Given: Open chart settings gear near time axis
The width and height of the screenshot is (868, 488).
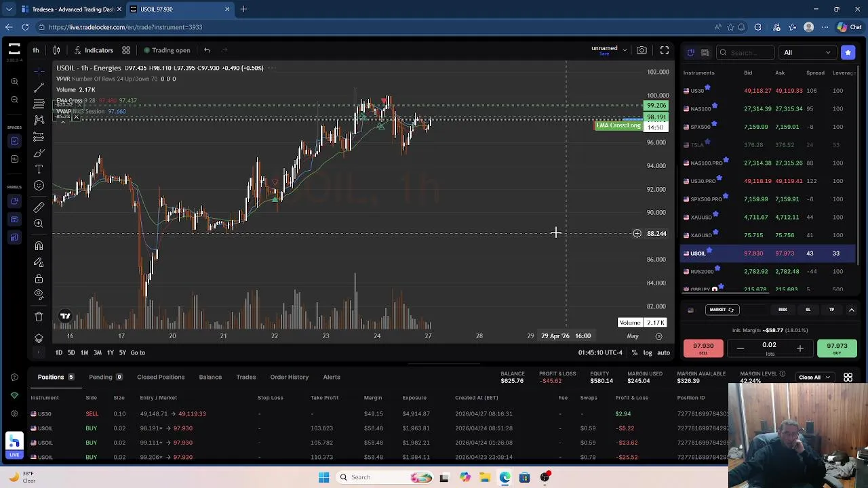Looking at the screenshot, I should click(x=658, y=336).
